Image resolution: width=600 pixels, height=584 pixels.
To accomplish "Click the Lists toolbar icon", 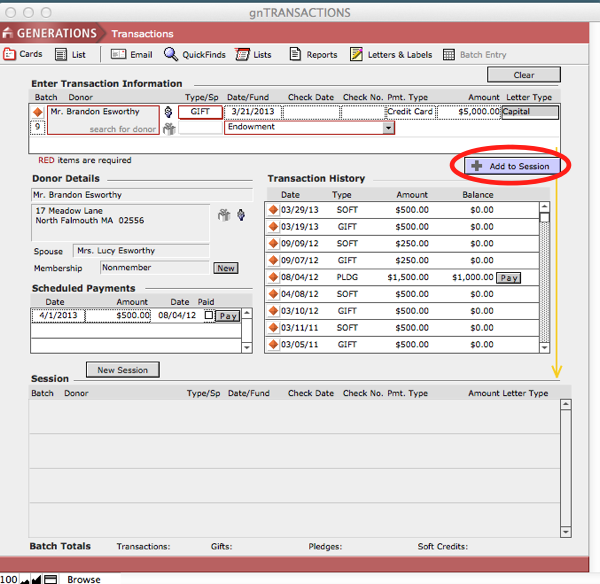I will pos(241,54).
